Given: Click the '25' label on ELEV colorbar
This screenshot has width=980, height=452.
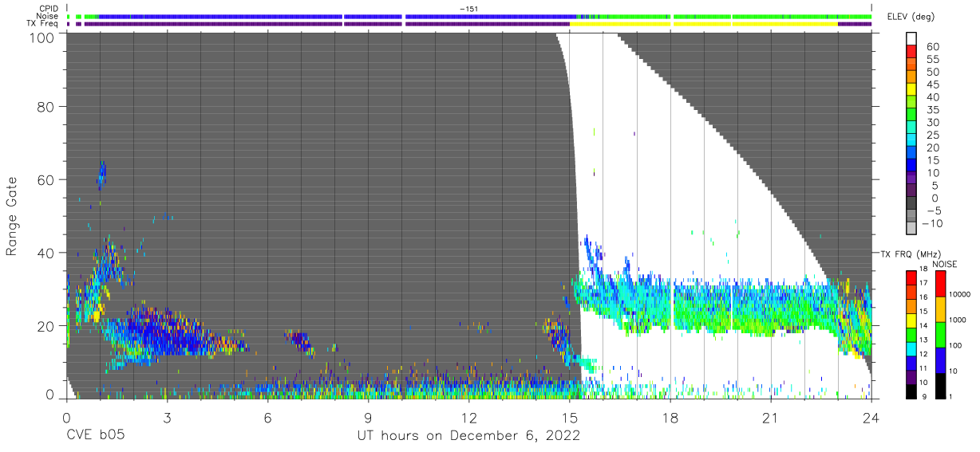Looking at the screenshot, I should coord(933,135).
